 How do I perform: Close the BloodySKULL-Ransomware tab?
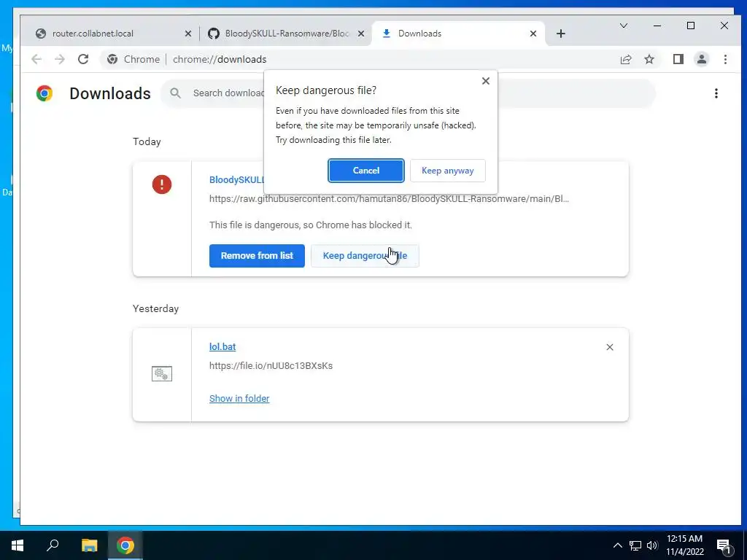(361, 34)
